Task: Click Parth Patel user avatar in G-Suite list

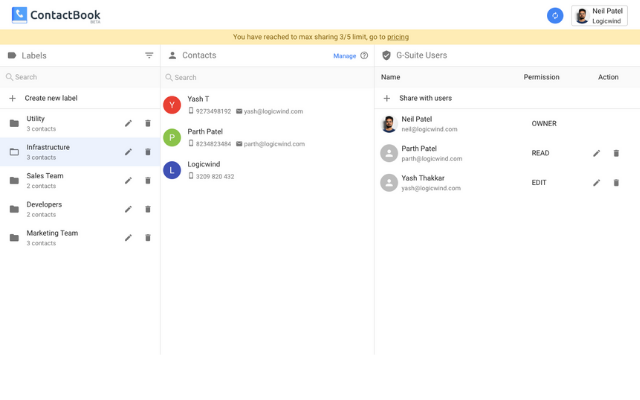Action: point(389,153)
